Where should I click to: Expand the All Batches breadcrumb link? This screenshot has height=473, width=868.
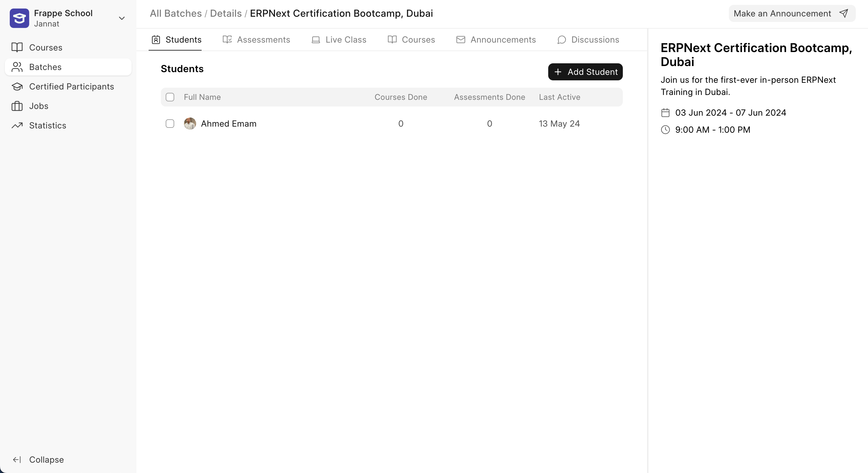click(176, 13)
